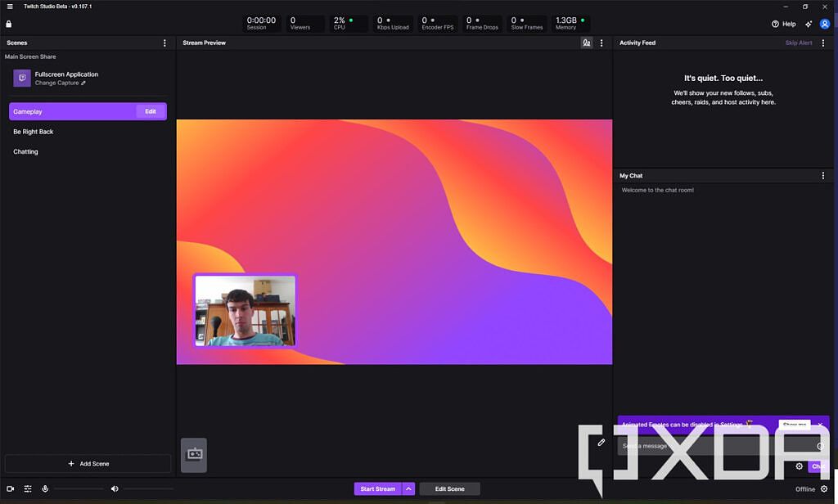
Task: Click your profile avatar in the top bar
Action: [825, 24]
